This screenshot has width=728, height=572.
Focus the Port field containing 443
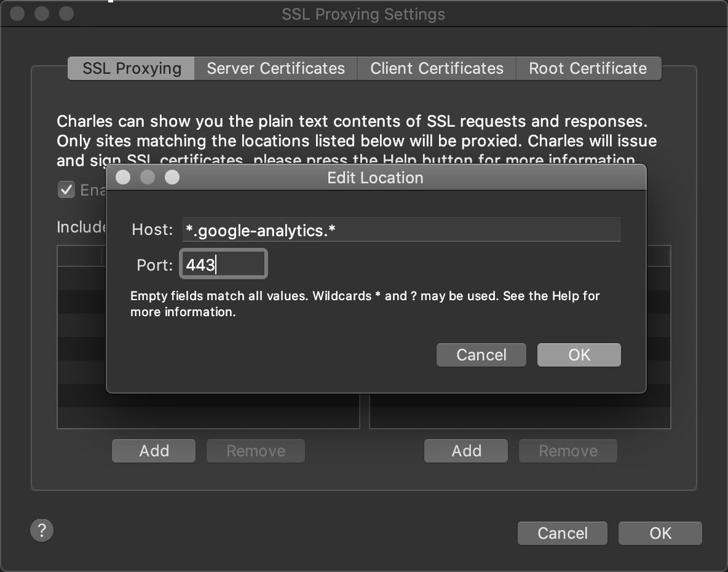click(223, 265)
